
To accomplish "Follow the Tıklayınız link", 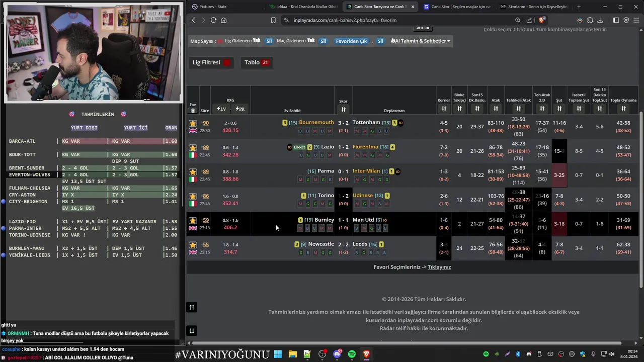I will (439, 267).
